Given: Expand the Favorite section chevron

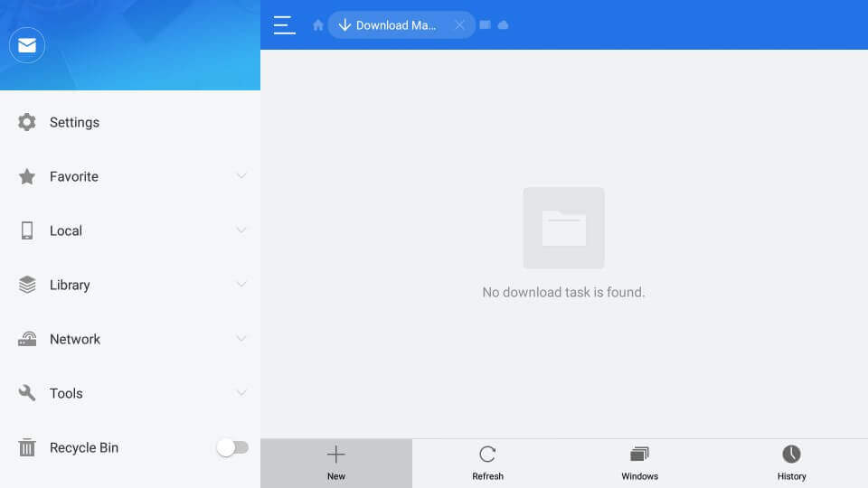Looking at the screenshot, I should [241, 176].
